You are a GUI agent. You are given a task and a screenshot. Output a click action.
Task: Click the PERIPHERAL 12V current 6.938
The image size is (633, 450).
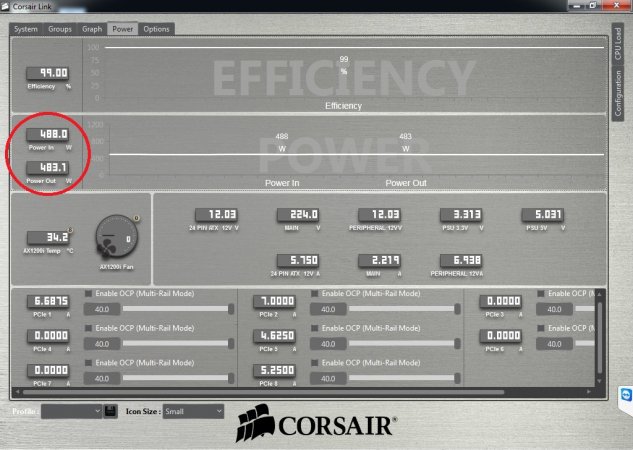461,261
